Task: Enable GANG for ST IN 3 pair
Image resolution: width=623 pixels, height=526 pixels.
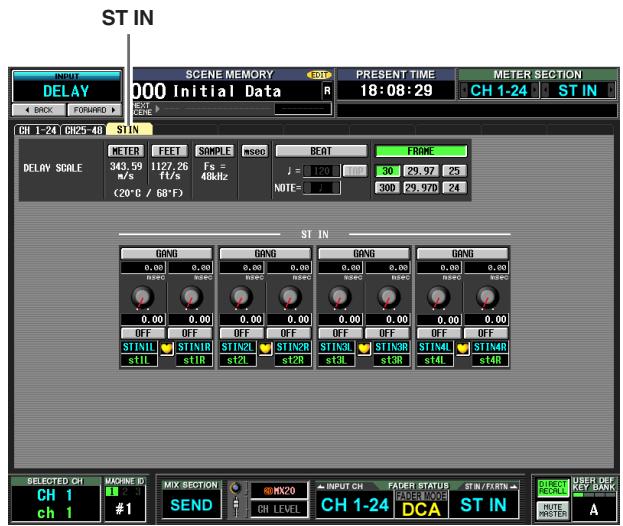Action: tap(364, 253)
